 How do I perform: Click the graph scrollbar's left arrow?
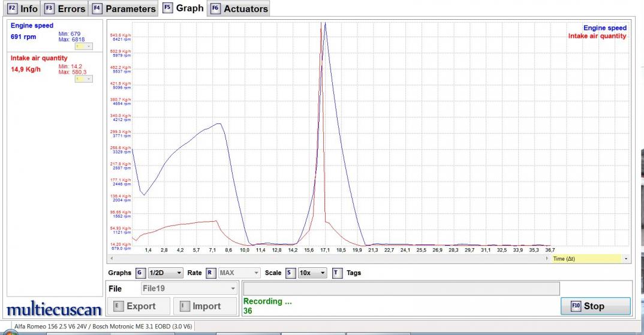point(110,258)
